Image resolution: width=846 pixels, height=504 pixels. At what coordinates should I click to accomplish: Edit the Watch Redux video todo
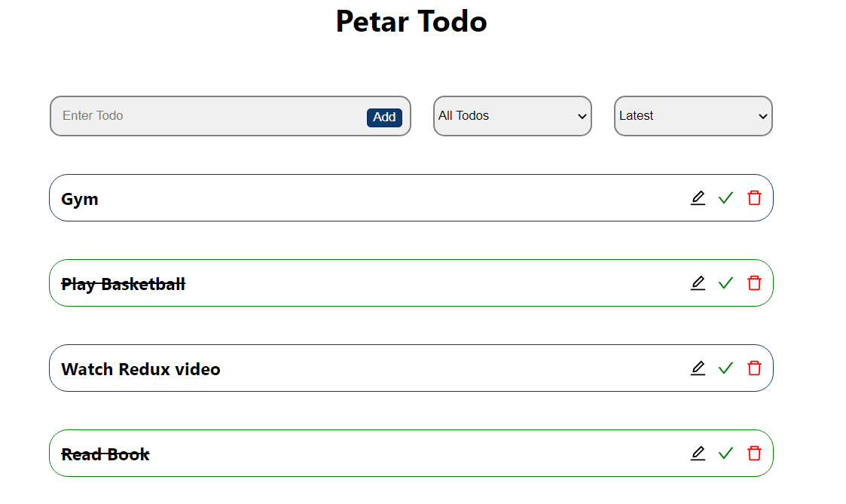point(698,368)
